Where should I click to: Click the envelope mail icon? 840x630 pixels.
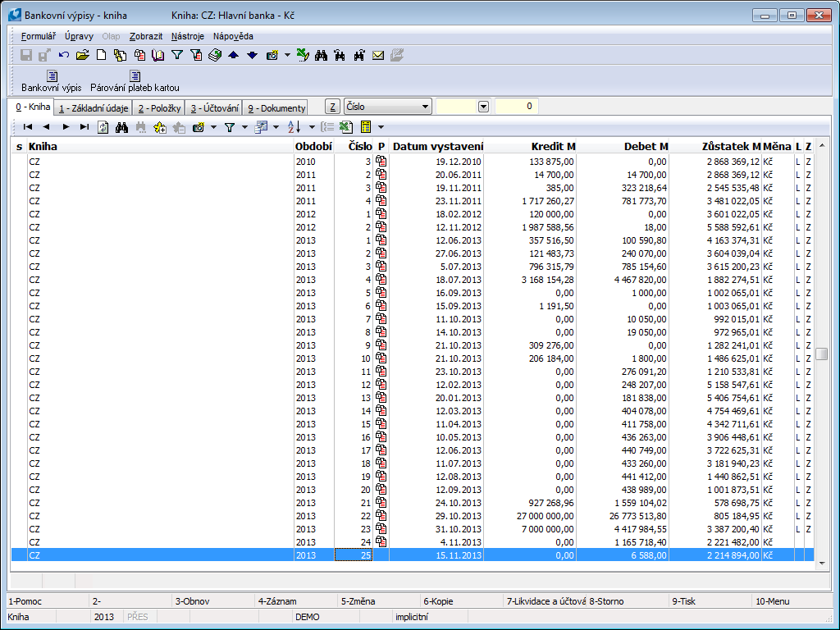[378, 55]
